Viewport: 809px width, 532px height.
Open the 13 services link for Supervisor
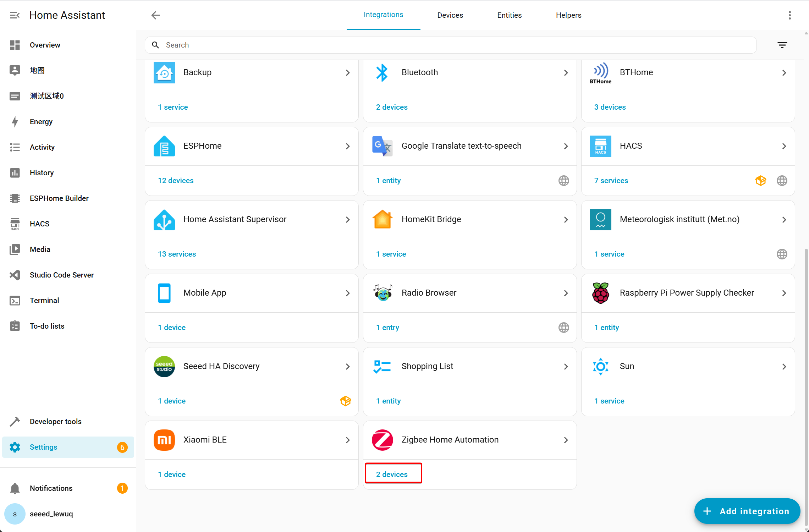point(177,254)
